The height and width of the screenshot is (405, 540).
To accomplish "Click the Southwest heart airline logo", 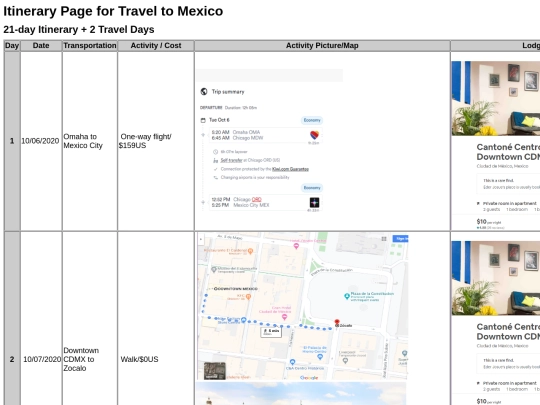I will 314,135.
